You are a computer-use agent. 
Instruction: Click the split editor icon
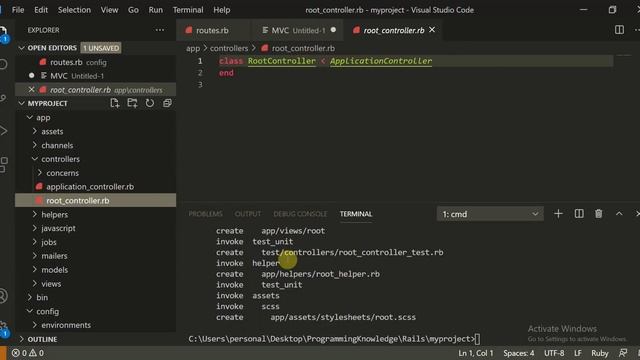[619, 30]
